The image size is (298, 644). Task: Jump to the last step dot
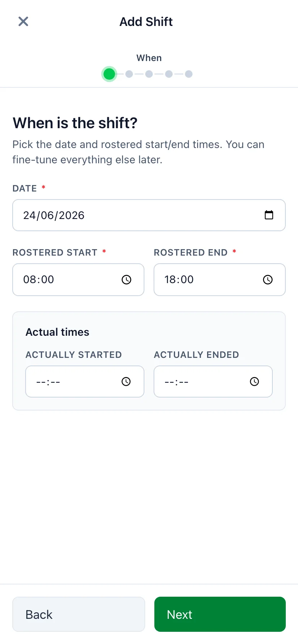coord(189,74)
